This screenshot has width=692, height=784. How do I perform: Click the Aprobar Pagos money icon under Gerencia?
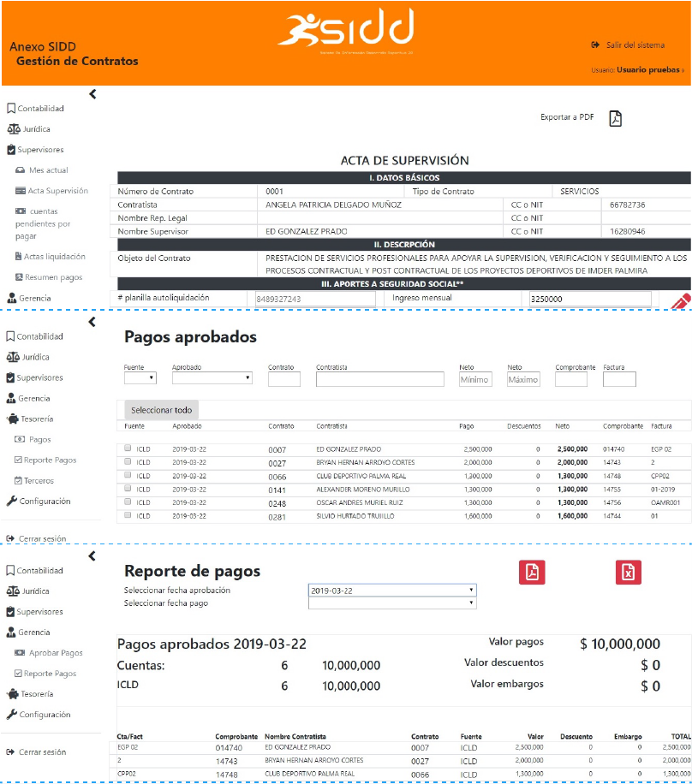pyautogui.click(x=20, y=652)
